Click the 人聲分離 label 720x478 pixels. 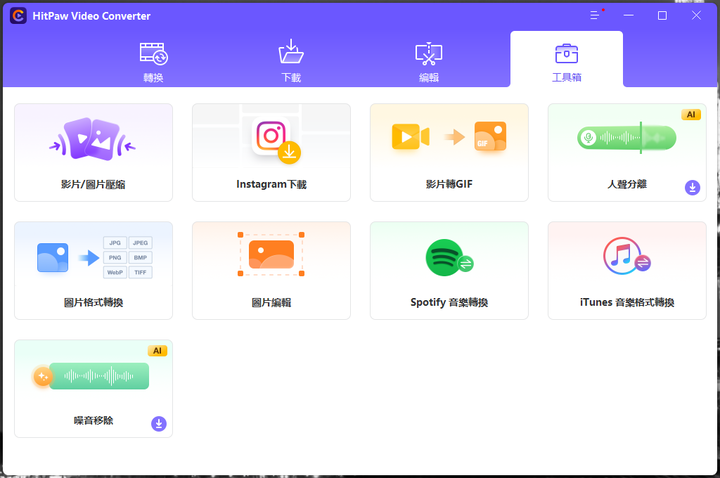pos(627,184)
